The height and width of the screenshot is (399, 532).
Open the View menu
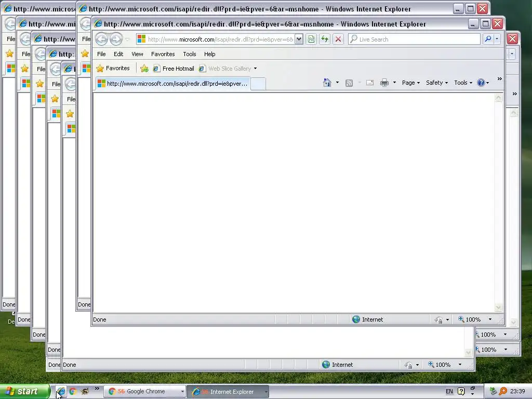pos(137,54)
